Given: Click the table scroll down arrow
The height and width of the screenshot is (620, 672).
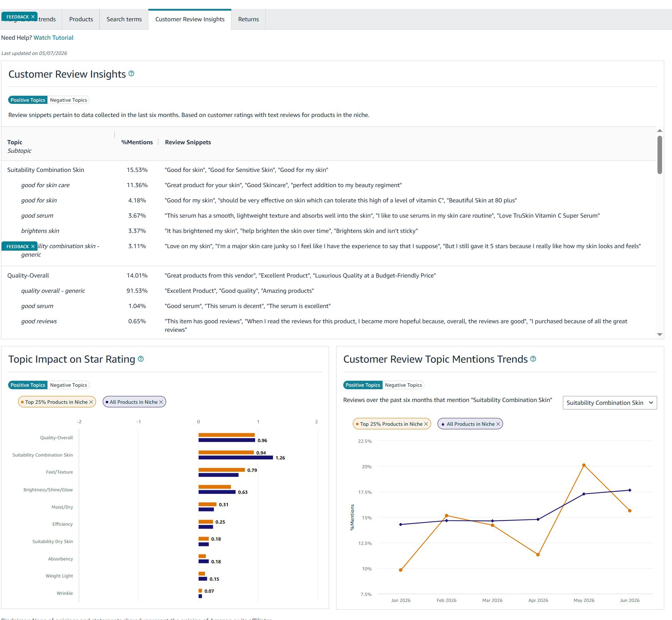Looking at the screenshot, I should point(660,334).
